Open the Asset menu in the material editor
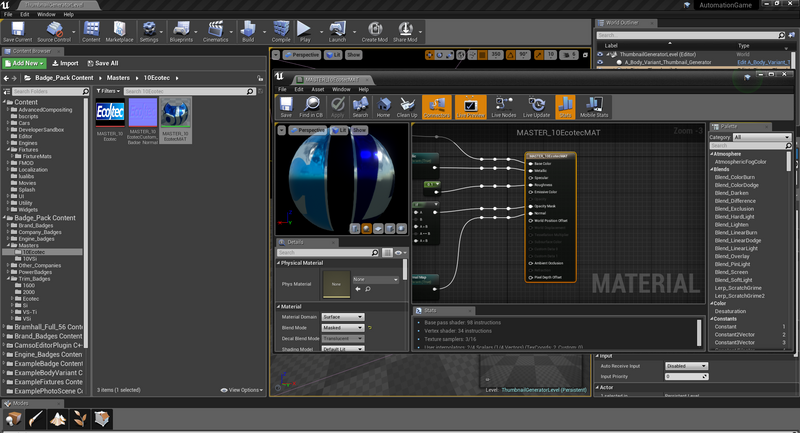This screenshot has width=800, height=433. tap(320, 89)
